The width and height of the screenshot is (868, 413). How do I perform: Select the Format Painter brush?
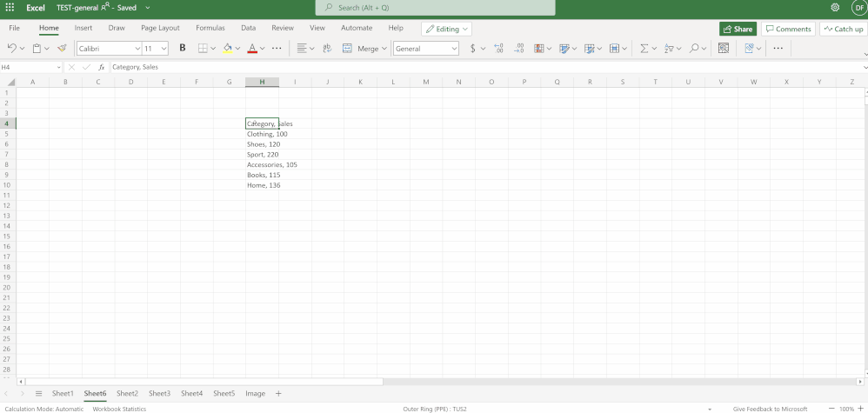tap(62, 49)
